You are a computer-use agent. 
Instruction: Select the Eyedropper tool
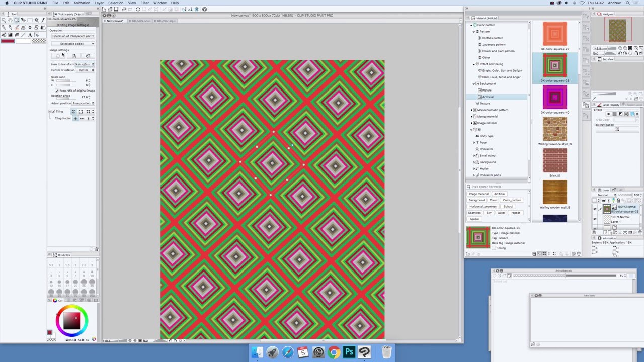coord(43,20)
